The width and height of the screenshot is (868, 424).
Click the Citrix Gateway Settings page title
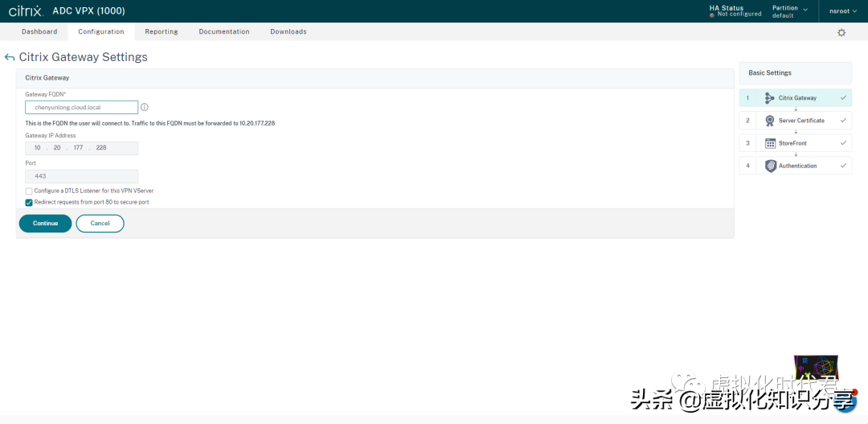(83, 57)
